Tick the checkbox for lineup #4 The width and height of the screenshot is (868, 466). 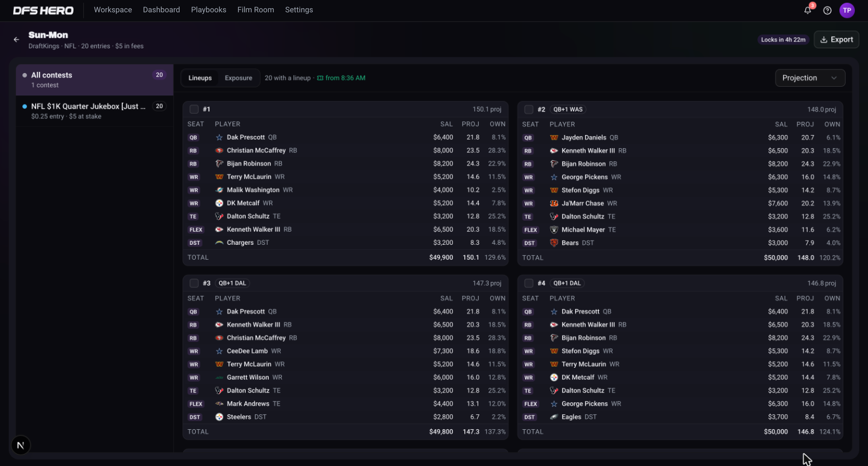click(x=529, y=283)
